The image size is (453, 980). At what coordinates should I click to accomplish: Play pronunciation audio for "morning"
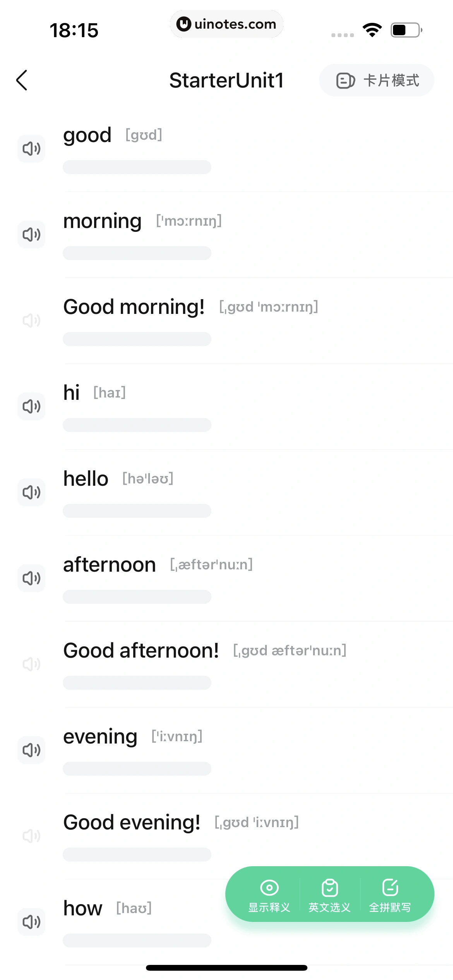point(31,235)
